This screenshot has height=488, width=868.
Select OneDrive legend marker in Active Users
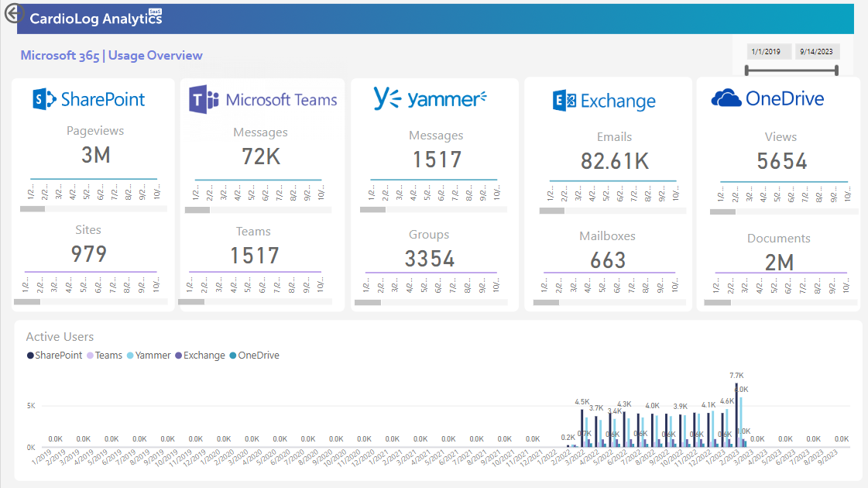[x=233, y=356]
